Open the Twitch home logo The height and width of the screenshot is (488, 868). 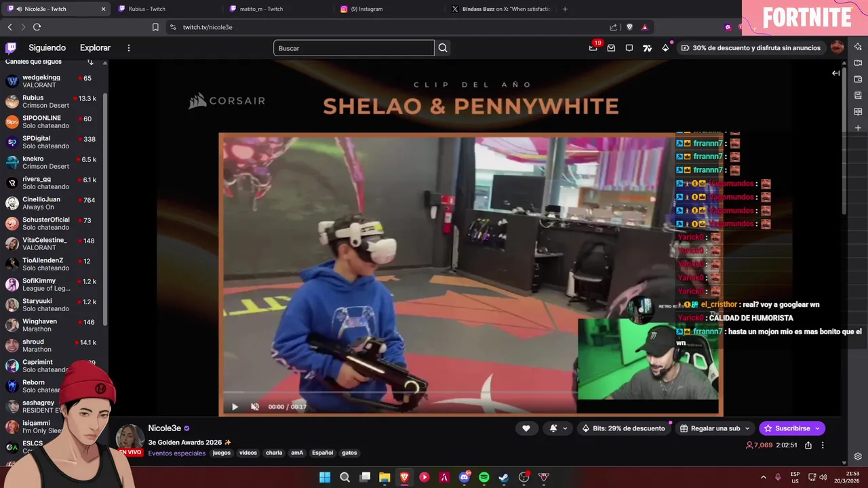(11, 48)
